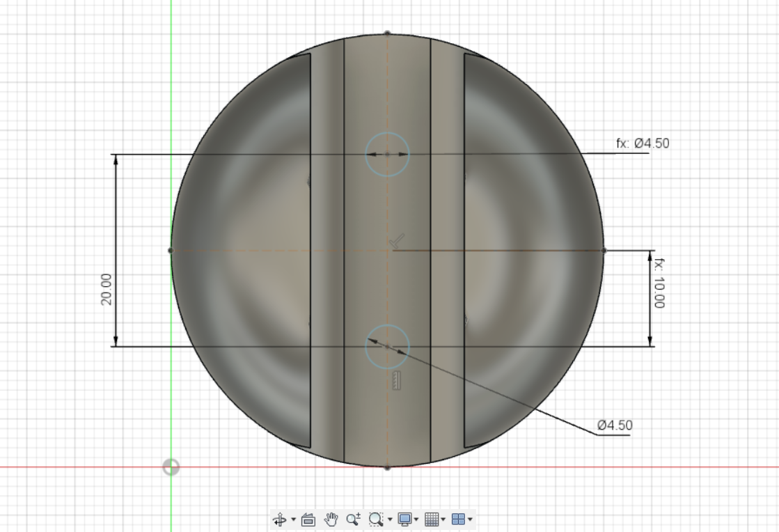The height and width of the screenshot is (532, 779).
Task: Click the perpendicular constraint glyph at center
Action: point(397,242)
